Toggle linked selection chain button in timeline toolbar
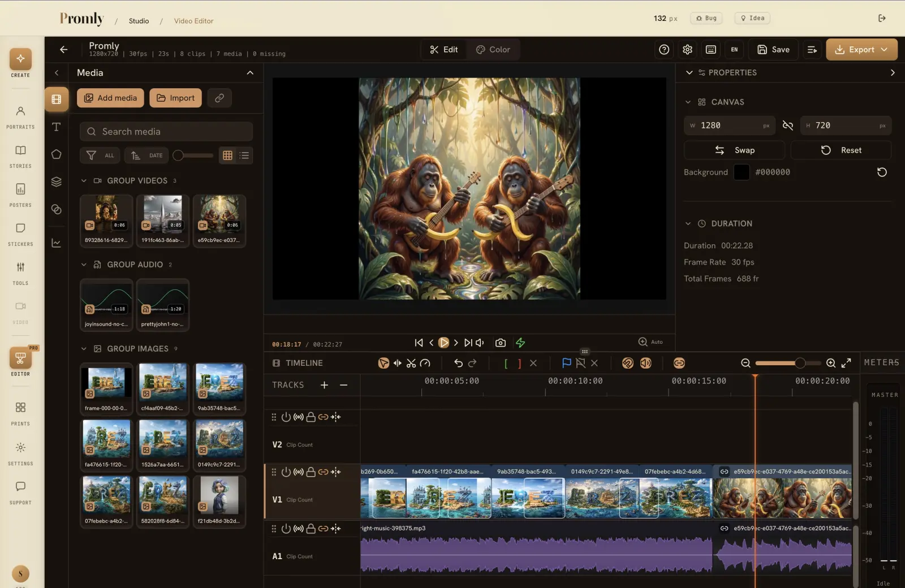 point(679,363)
